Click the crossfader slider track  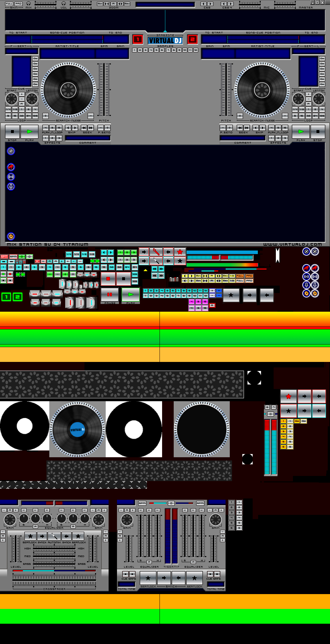coord(54,579)
